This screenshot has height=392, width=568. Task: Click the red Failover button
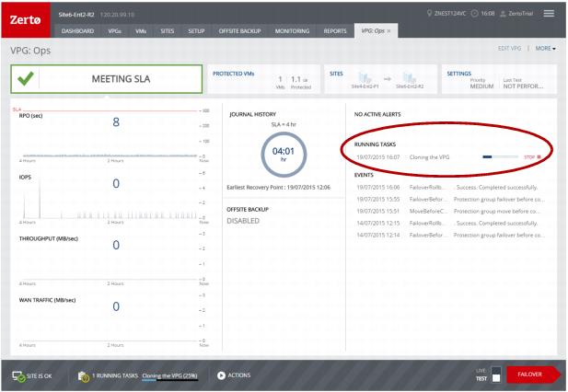tap(532, 375)
